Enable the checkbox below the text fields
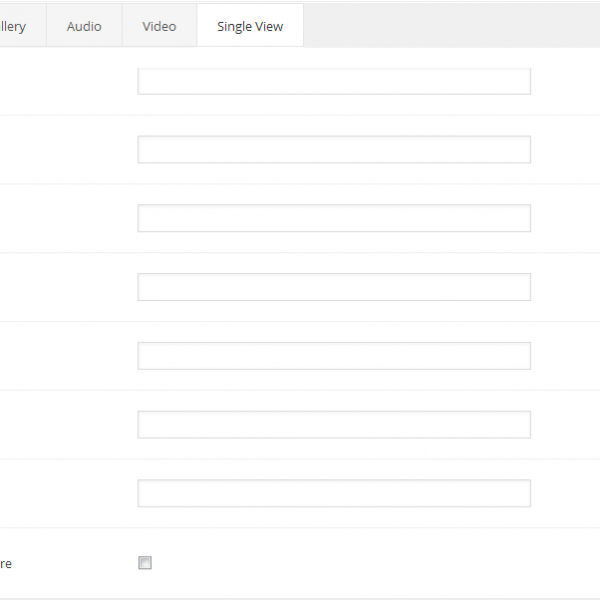The height and width of the screenshot is (600, 600). click(145, 563)
